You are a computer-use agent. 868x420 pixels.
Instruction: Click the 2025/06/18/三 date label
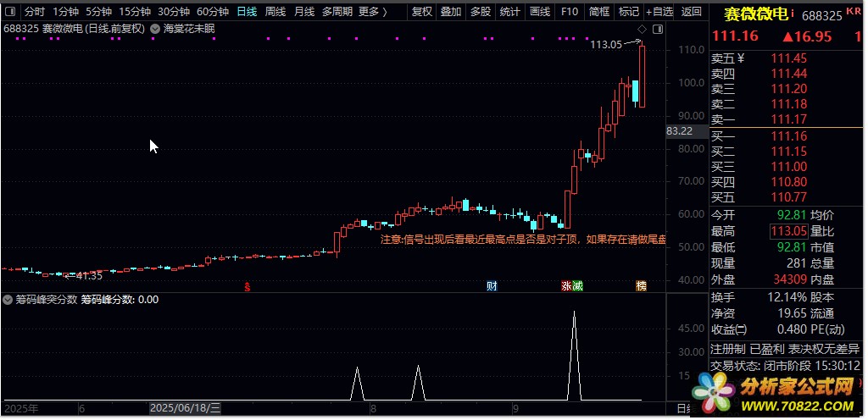(186, 408)
